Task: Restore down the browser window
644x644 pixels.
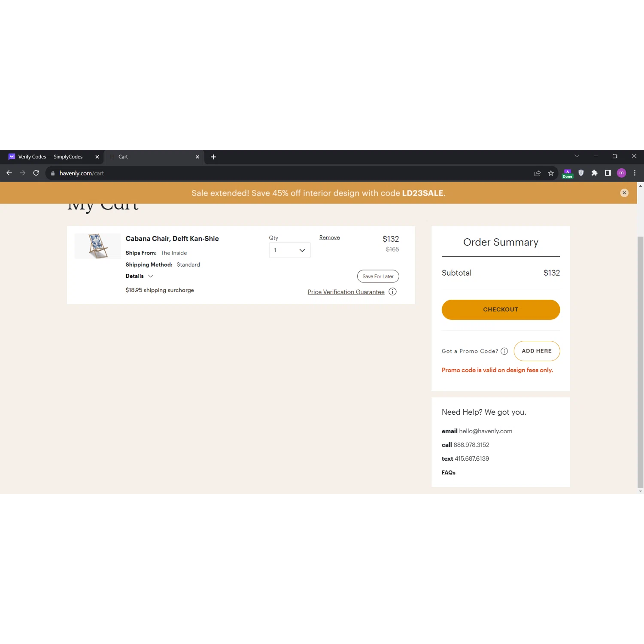Action: 615,156
